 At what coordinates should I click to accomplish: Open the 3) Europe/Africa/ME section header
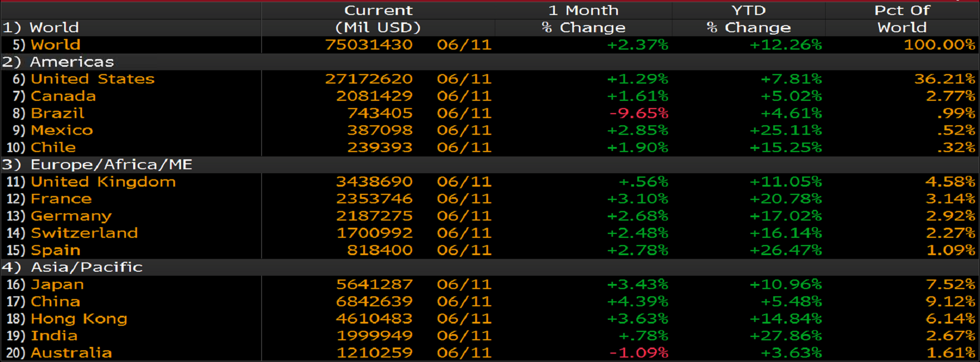click(97, 164)
